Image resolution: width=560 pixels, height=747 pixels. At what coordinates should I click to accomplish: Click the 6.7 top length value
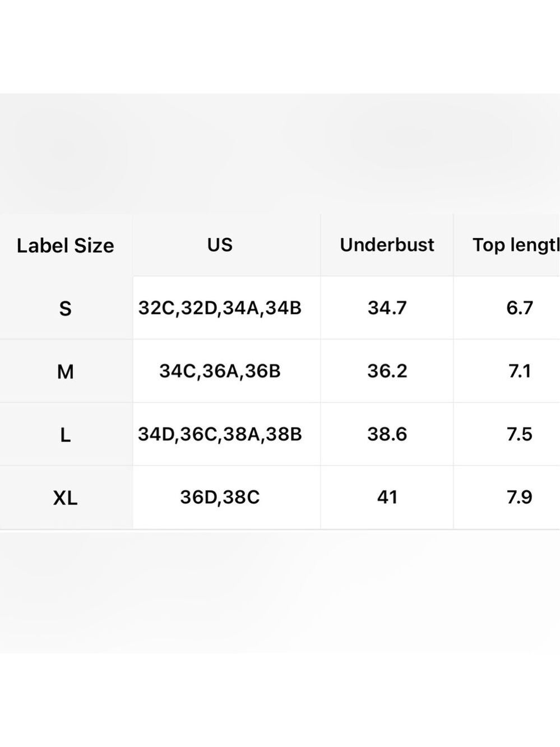coord(520,308)
